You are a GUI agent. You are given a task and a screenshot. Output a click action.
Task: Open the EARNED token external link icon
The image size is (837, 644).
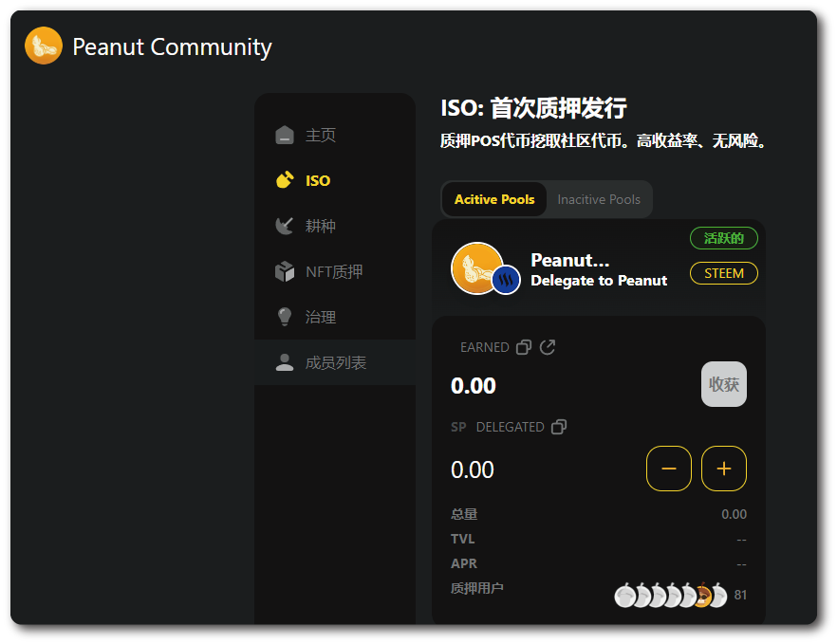pyautogui.click(x=548, y=347)
